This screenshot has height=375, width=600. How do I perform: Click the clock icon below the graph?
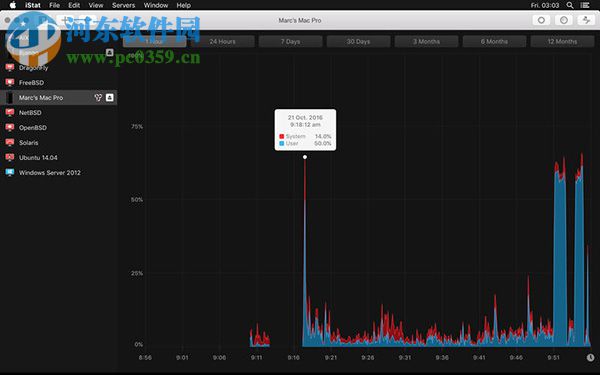(x=590, y=357)
